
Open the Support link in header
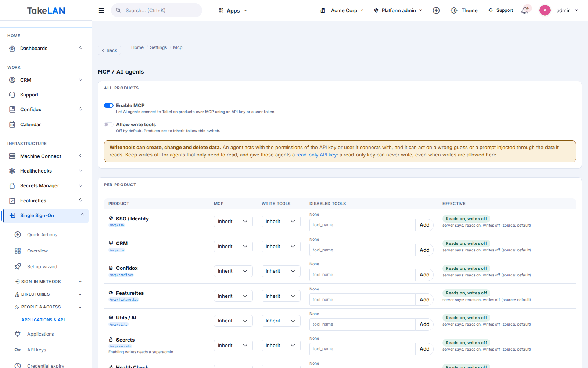[501, 10]
